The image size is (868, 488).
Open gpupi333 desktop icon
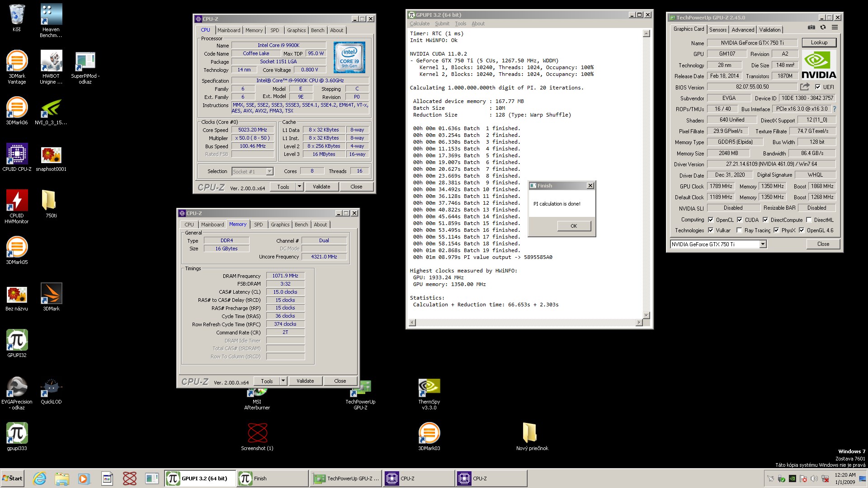coord(17,436)
